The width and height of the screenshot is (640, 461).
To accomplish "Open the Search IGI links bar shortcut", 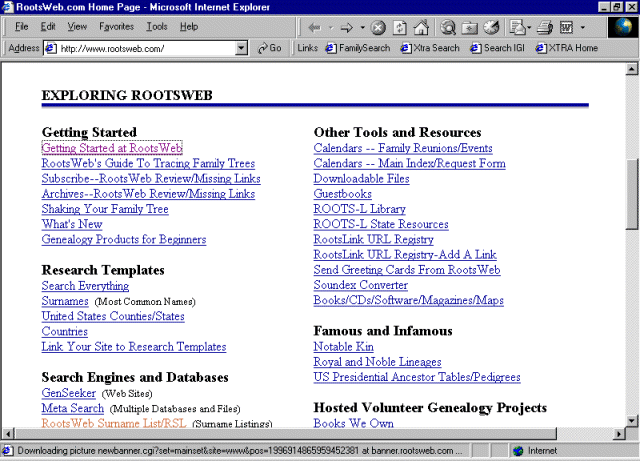I will click(497, 48).
